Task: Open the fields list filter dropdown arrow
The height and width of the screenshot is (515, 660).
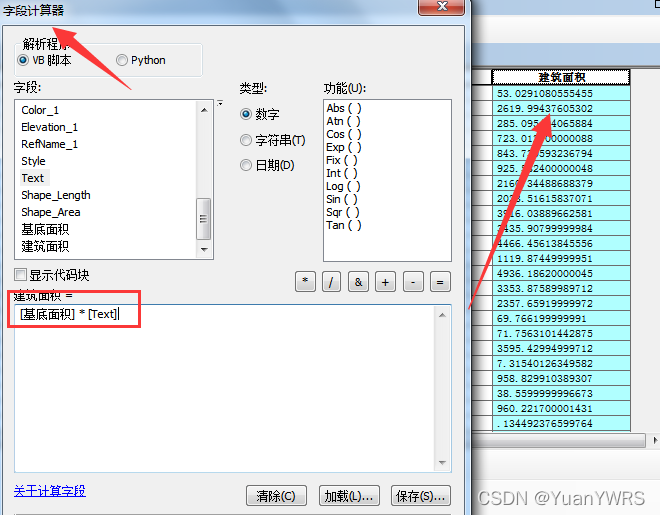Action: 220,103
